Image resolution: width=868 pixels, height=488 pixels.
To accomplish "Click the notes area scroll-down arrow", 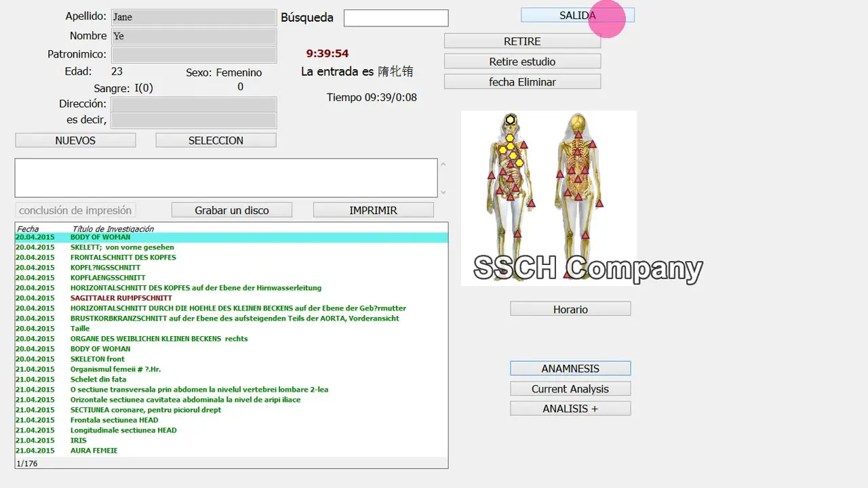I will pyautogui.click(x=443, y=192).
